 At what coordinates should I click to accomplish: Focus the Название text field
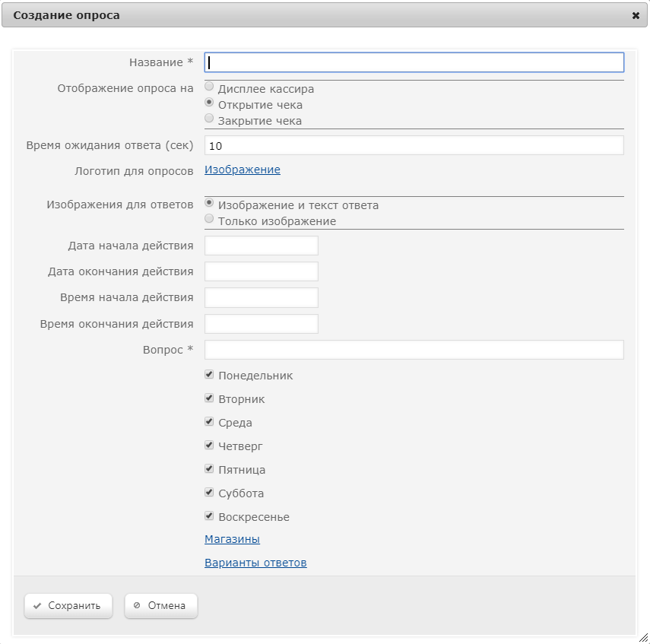tap(414, 62)
